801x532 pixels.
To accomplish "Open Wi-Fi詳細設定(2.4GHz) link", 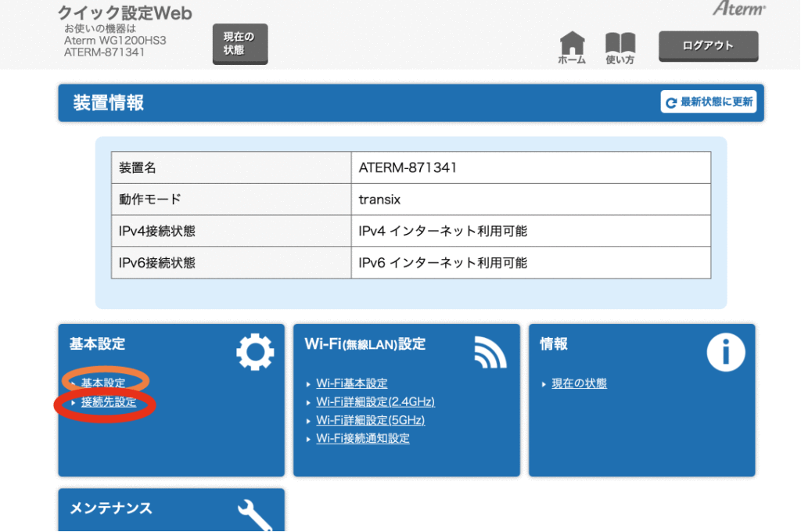I will (375, 401).
